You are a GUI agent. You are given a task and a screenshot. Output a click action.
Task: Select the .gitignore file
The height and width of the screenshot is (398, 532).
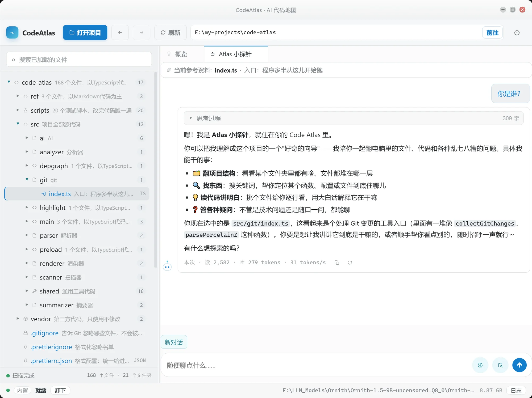coord(77,333)
